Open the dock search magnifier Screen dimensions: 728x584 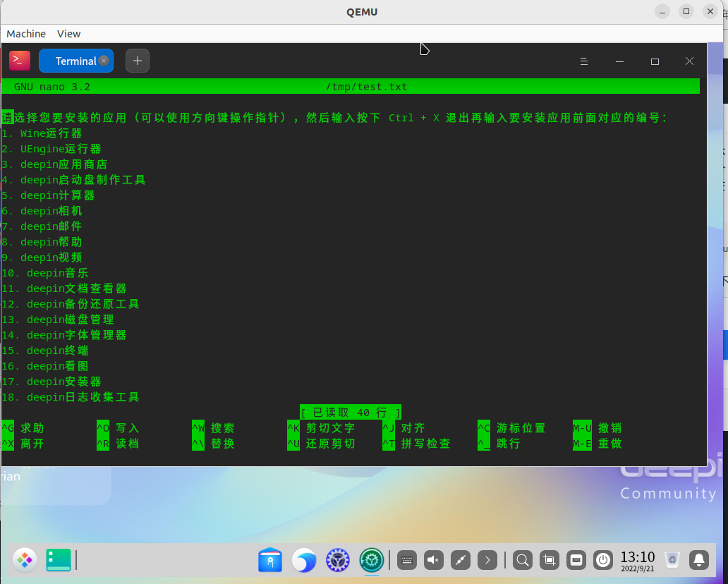click(522, 560)
